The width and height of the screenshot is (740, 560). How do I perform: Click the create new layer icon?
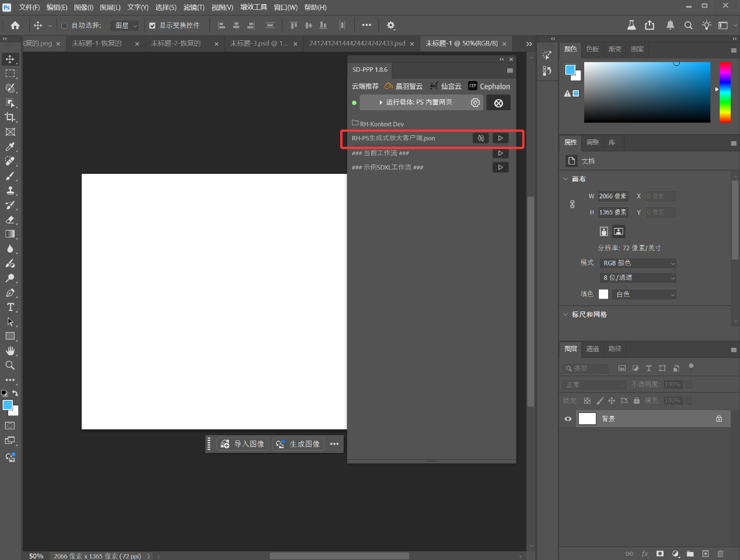(x=705, y=554)
